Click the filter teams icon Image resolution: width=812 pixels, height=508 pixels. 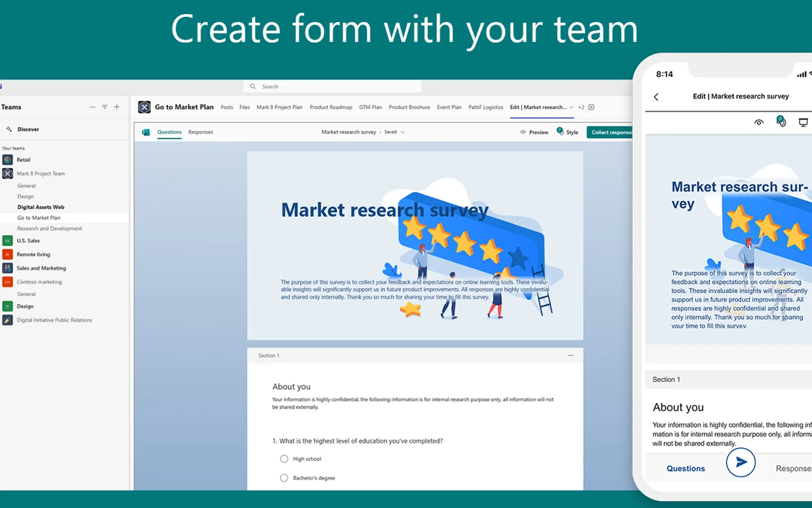click(105, 107)
